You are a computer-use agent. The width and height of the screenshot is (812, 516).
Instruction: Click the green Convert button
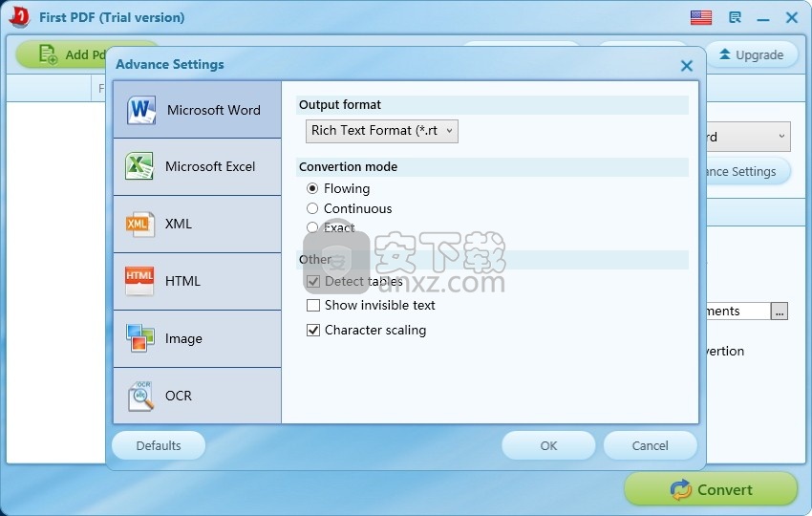point(711,489)
